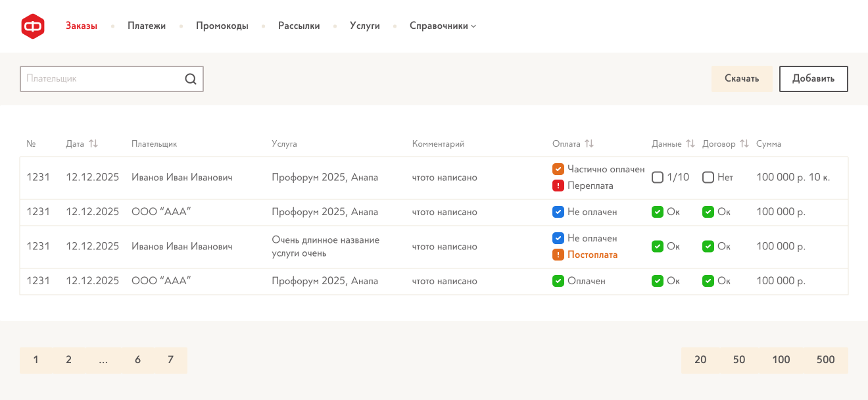868x400 pixels.
Task: Toggle Данные Ок checkbox in the Оплачен row
Action: 658,281
